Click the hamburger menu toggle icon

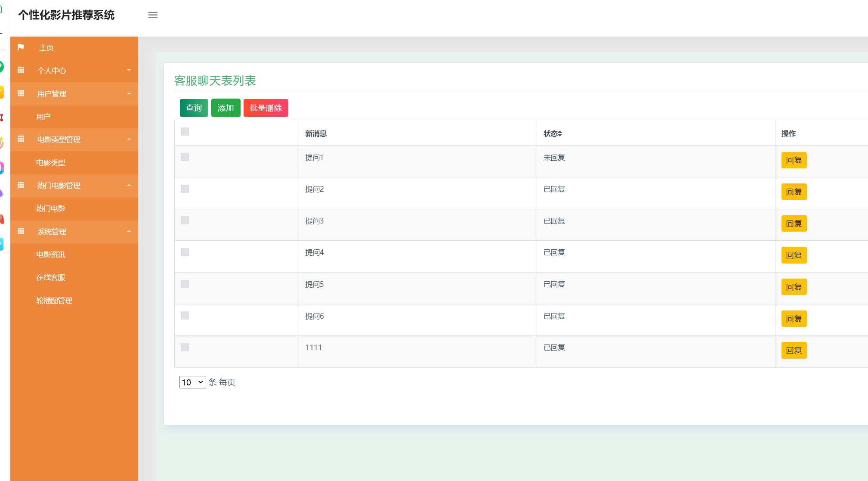[x=153, y=15]
